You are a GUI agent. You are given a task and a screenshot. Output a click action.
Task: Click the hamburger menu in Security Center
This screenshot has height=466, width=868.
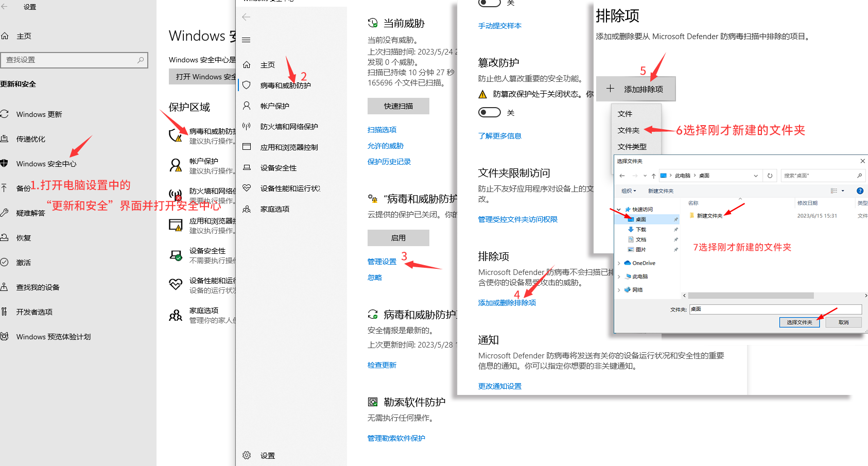pos(246,40)
